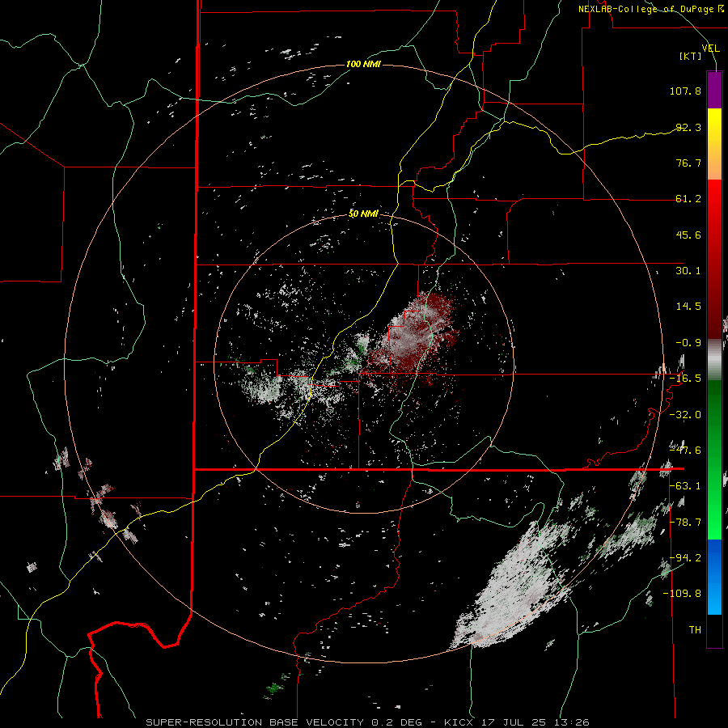This screenshot has height=728, width=728.
Task: Click the -78.7 legend value
Action: [x=685, y=523]
